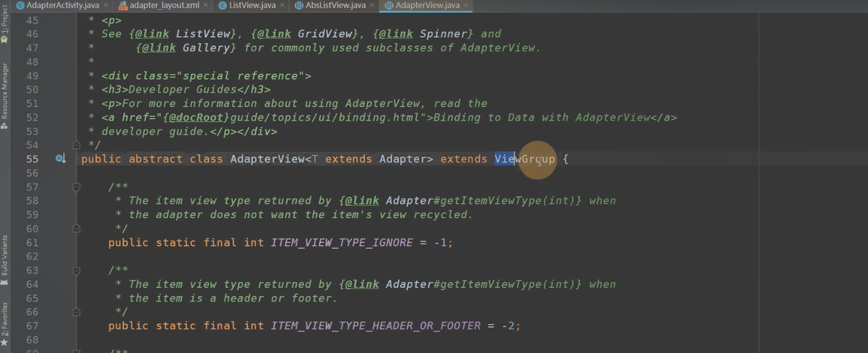Close the AdapterActivity.java tab
868x353 pixels.
pyautogui.click(x=105, y=5)
